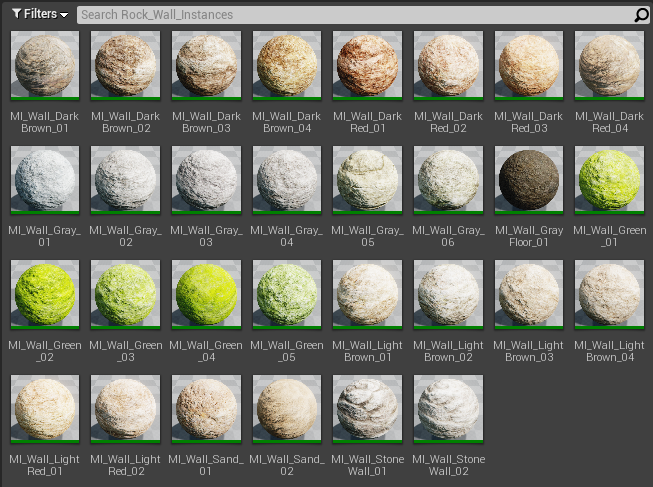Select MI_Wall_Sand_02 material sphere
Screen dimensions: 653x487
coord(287,409)
